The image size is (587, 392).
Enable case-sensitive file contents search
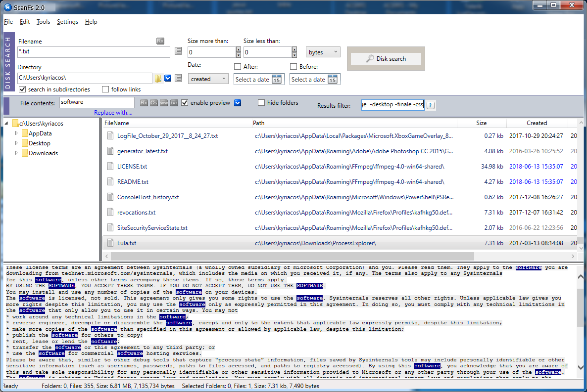point(153,102)
